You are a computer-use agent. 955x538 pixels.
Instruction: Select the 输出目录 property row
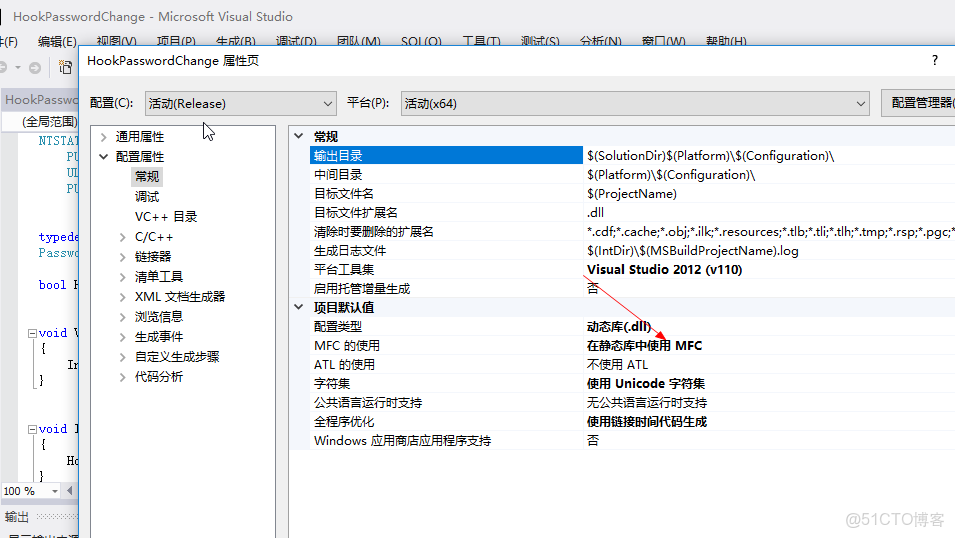(x=632, y=155)
